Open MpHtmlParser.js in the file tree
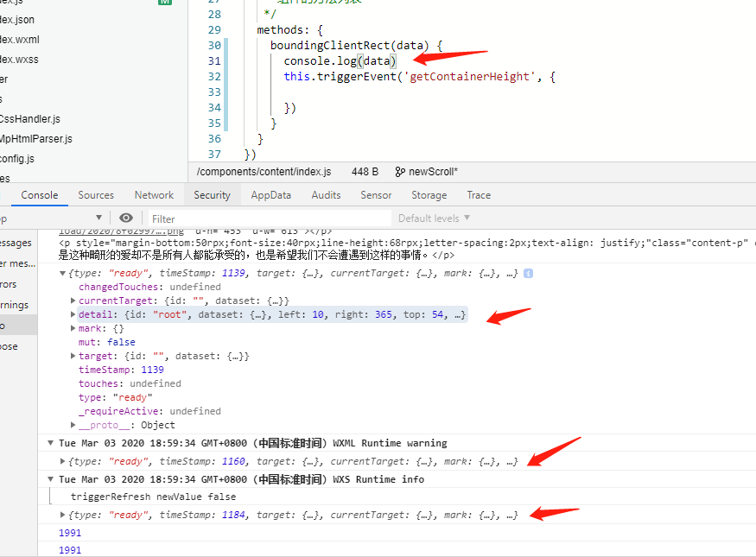The width and height of the screenshot is (756, 557). [x=36, y=139]
